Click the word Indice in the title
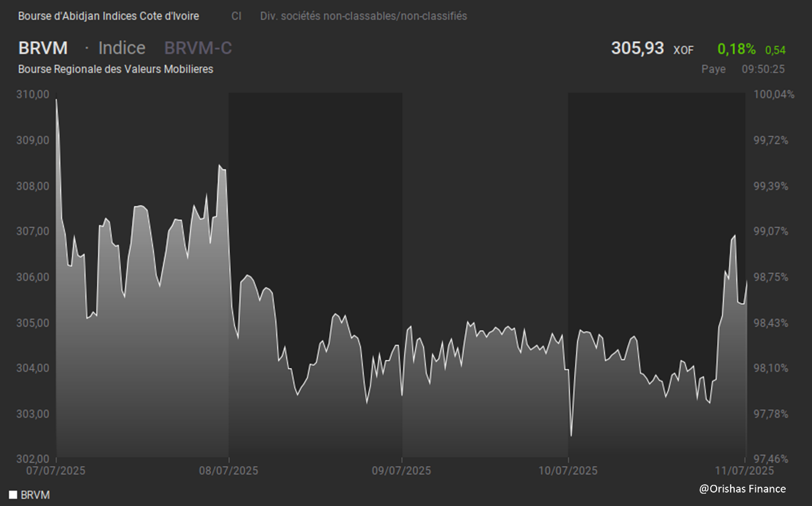Image resolution: width=812 pixels, height=506 pixels. coord(122,48)
